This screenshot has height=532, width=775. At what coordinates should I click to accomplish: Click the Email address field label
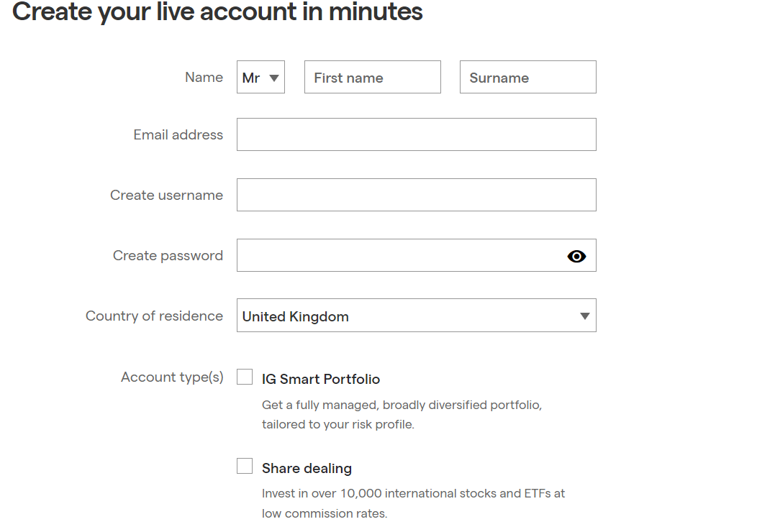(x=178, y=135)
